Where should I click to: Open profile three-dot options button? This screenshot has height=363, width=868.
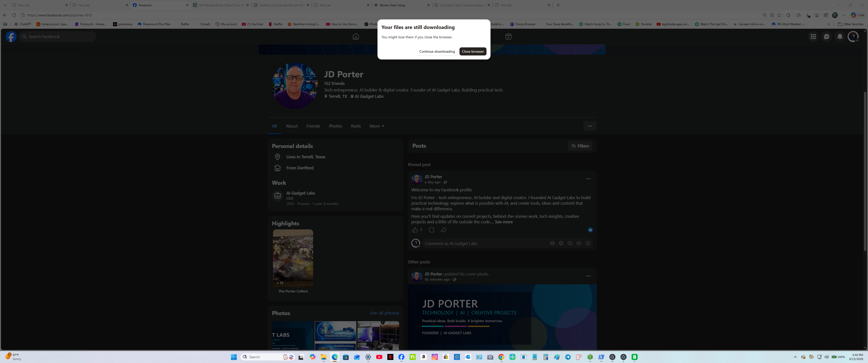point(590,126)
